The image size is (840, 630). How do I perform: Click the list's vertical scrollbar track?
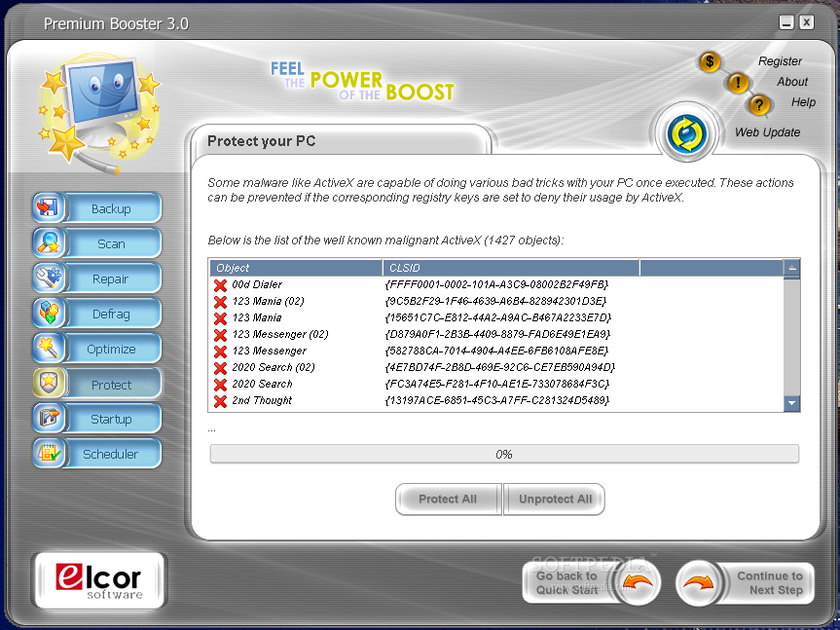click(x=791, y=338)
